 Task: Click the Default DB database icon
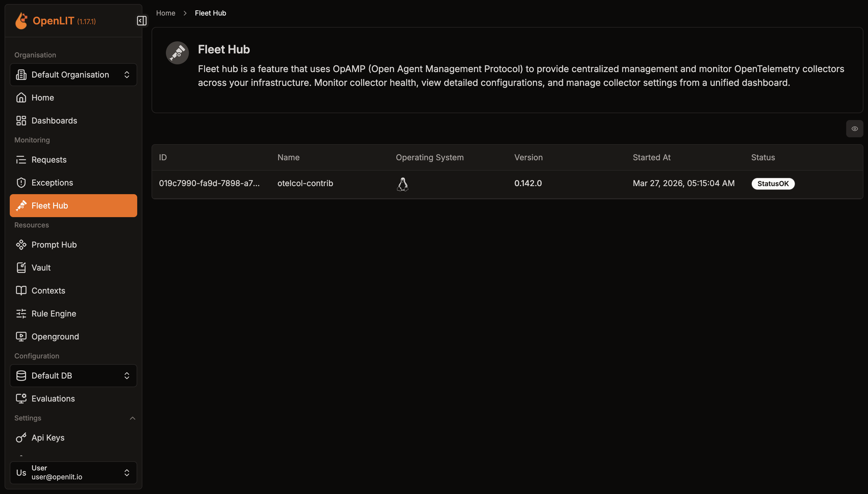(21, 376)
